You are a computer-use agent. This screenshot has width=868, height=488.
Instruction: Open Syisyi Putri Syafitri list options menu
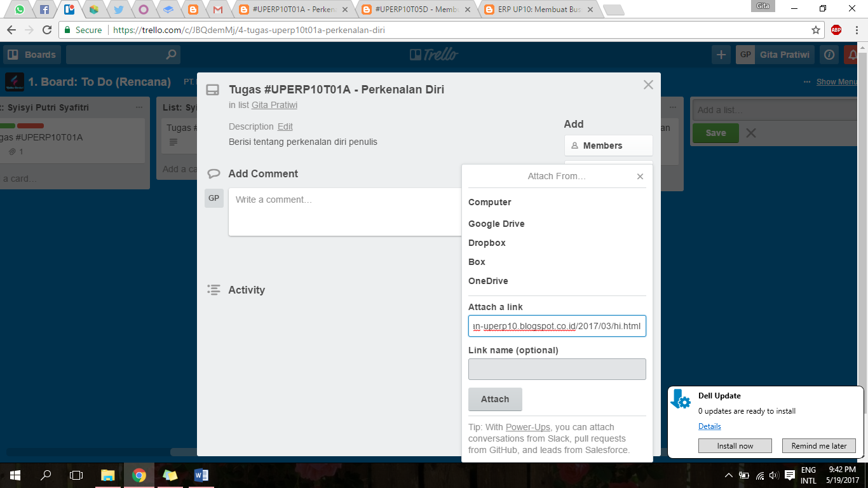(139, 107)
